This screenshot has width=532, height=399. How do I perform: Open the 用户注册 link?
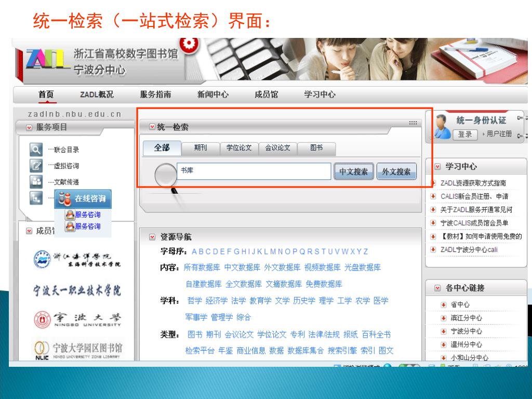click(499, 134)
